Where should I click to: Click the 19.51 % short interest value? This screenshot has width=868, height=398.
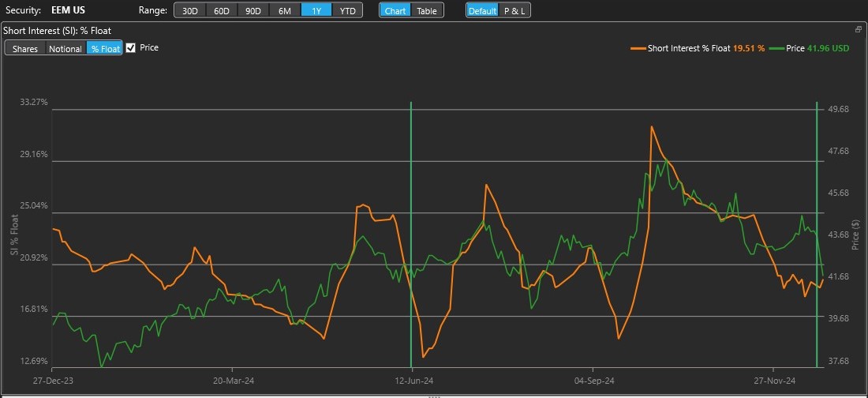(x=749, y=48)
